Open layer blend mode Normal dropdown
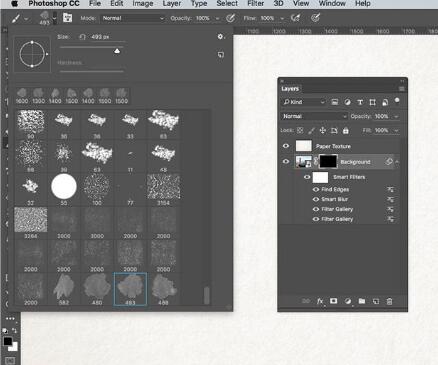 click(x=314, y=116)
